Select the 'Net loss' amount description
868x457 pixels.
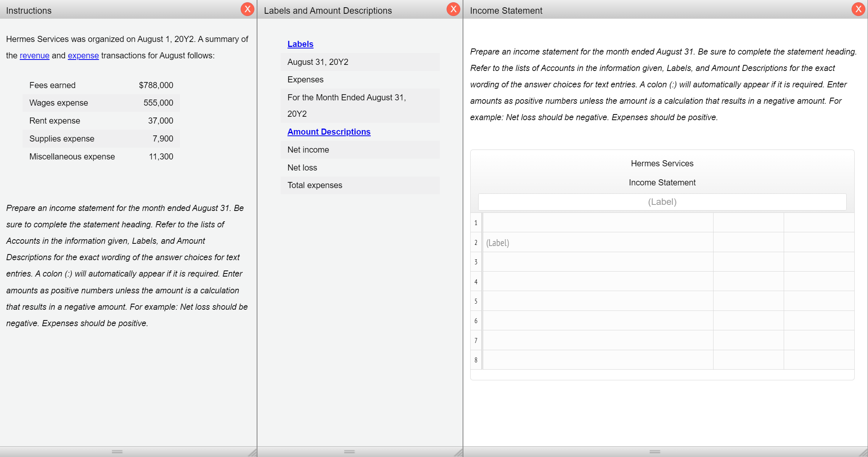tap(302, 167)
